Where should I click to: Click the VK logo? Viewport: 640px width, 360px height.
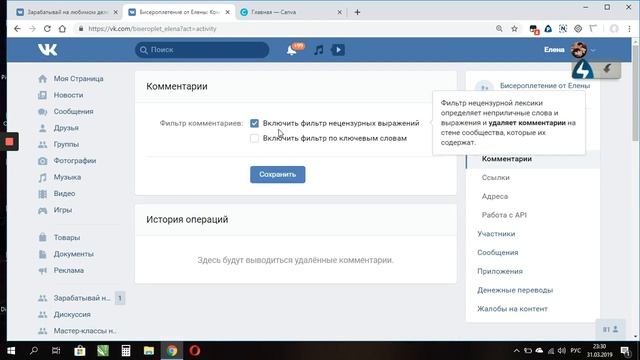pos(47,50)
